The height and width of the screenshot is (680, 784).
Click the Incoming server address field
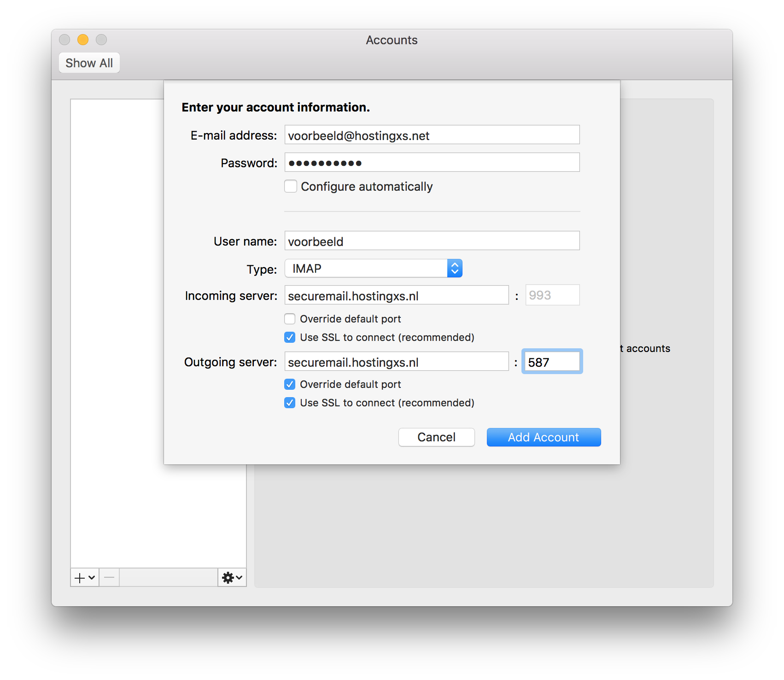coord(397,295)
